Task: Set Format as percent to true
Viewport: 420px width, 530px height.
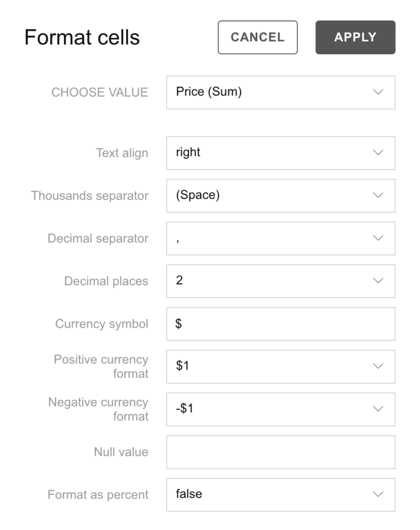Action: click(x=279, y=495)
